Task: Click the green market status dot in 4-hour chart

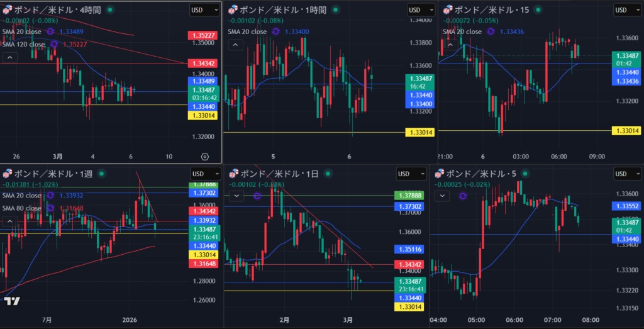Action: pyautogui.click(x=110, y=10)
